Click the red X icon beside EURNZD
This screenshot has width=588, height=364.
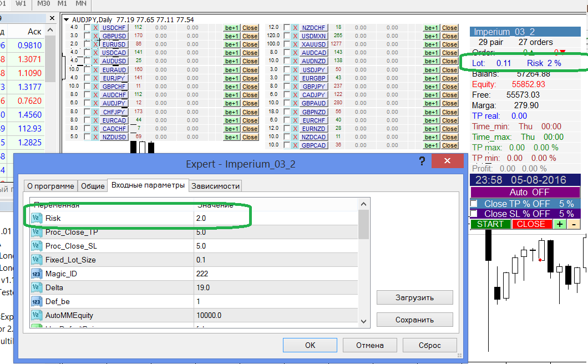296,129
